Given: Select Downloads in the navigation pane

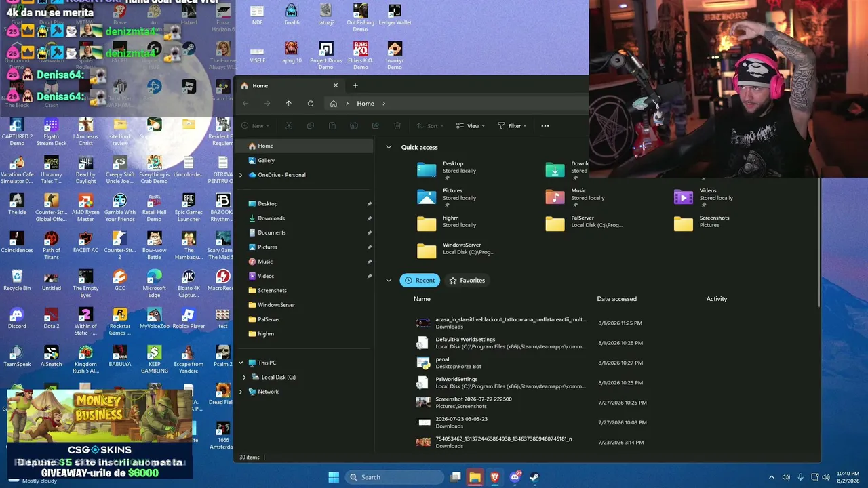Looking at the screenshot, I should (x=304, y=218).
